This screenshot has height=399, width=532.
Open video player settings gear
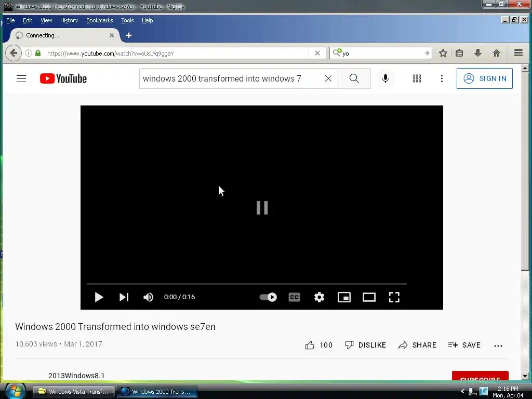[319, 297]
